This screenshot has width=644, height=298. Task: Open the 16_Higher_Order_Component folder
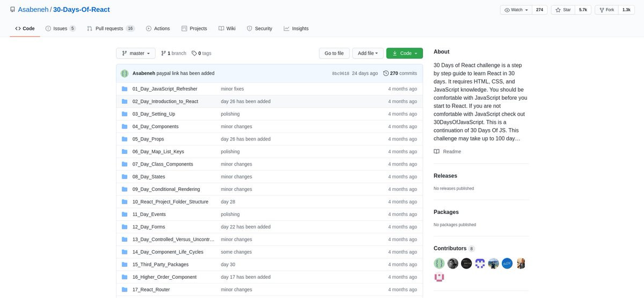click(x=164, y=277)
